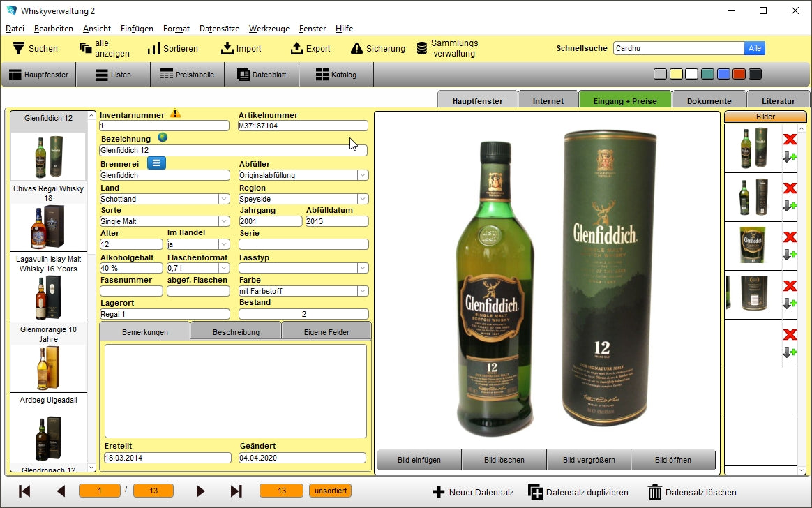812x508 pixels.
Task: Open the Werkzeuge menu
Action: coord(269,29)
